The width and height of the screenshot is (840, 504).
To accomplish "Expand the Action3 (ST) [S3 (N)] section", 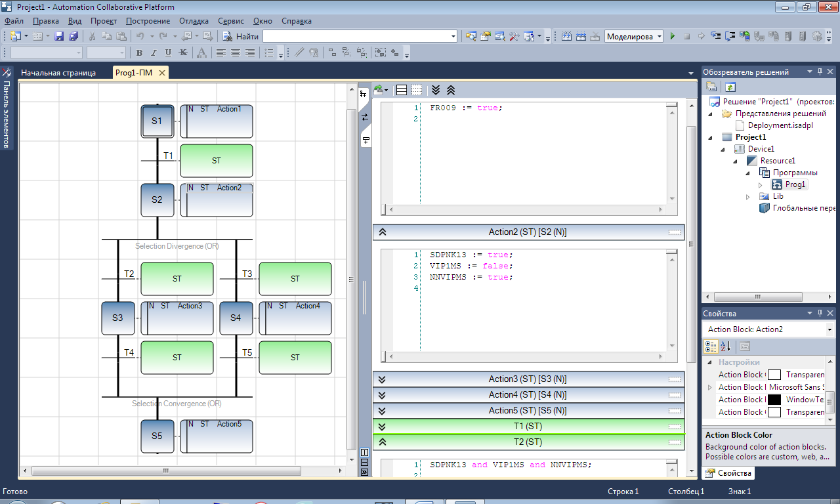I will point(382,379).
